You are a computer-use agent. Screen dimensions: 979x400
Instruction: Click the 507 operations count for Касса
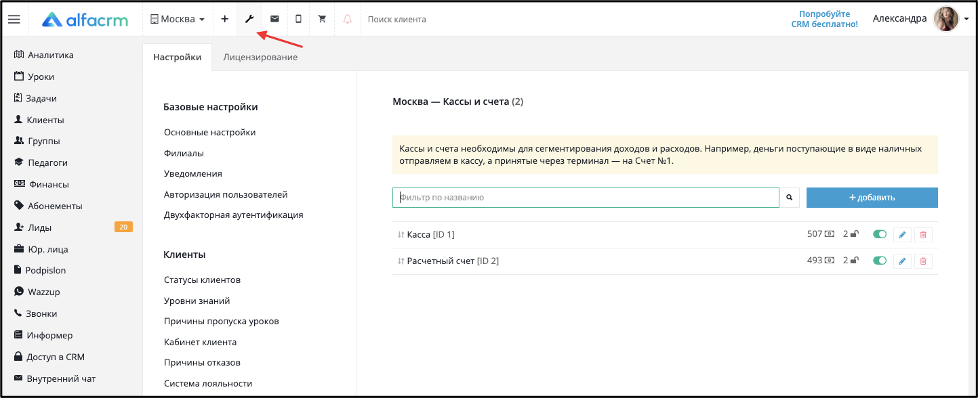tap(820, 234)
